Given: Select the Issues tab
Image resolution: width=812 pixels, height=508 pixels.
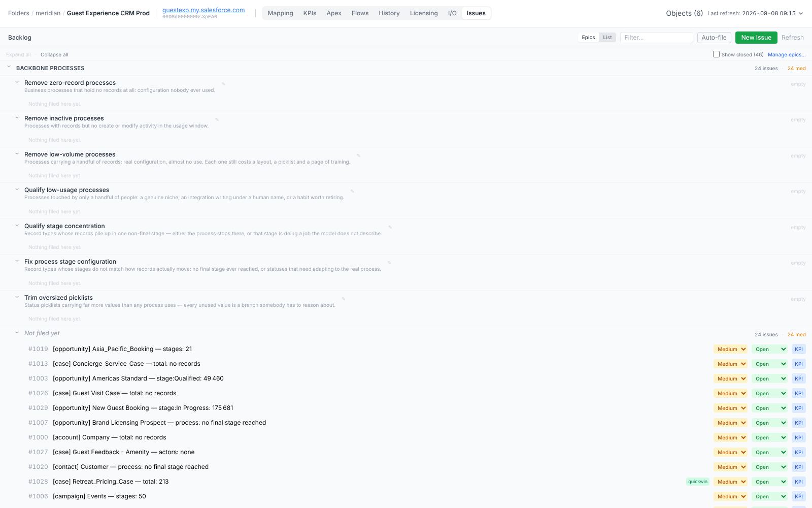Looking at the screenshot, I should pyautogui.click(x=476, y=13).
